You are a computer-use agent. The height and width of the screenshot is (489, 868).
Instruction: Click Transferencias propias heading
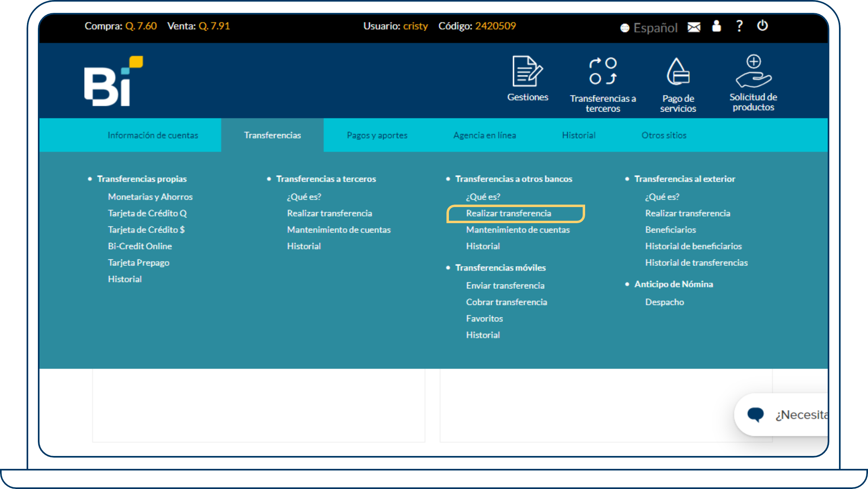click(142, 179)
